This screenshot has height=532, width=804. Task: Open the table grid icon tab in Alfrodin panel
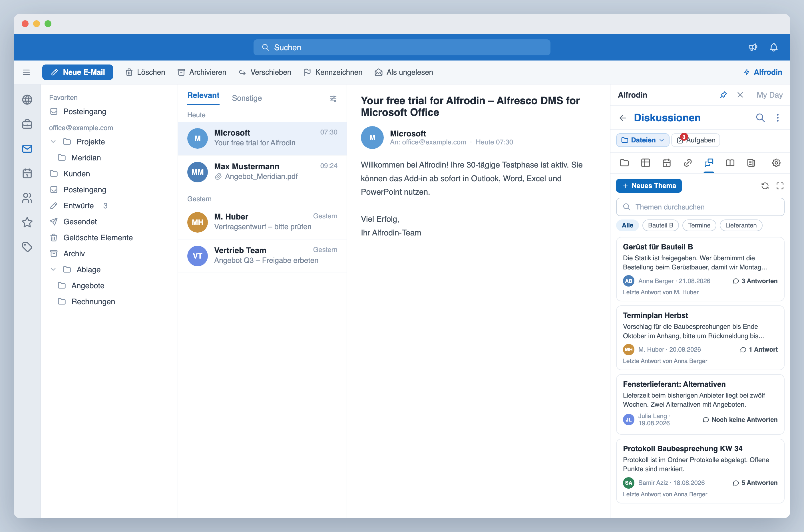click(x=645, y=163)
